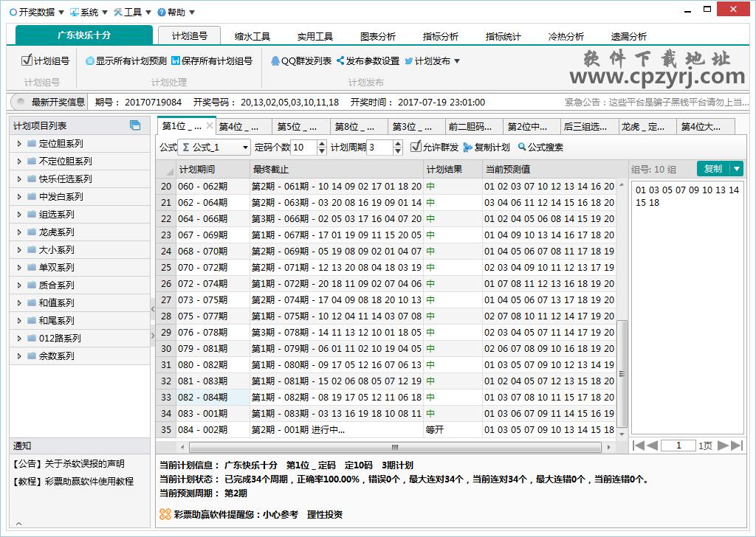Screen dimensions: 756x537
Task: Click copy icon beside 计划项目列表
Action: [x=135, y=126]
